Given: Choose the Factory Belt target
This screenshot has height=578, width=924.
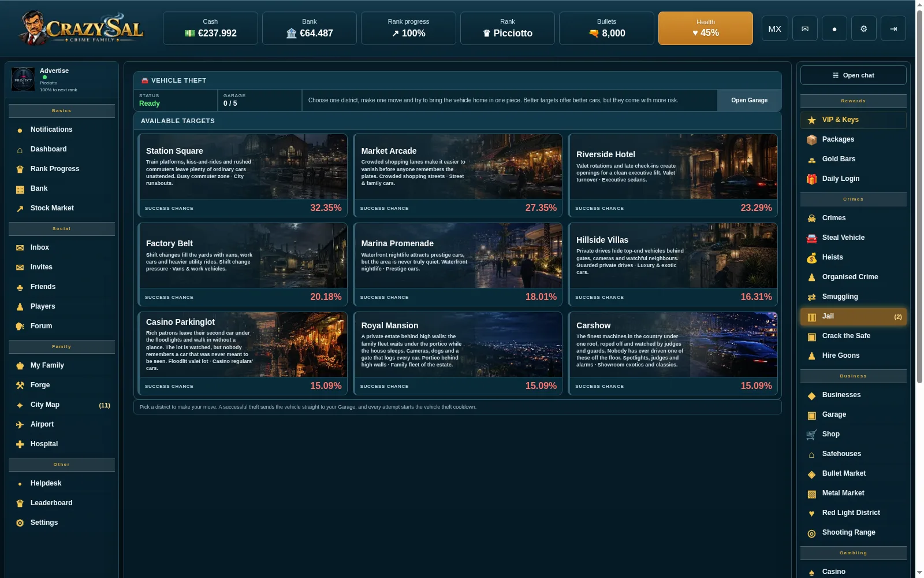Looking at the screenshot, I should coord(243,265).
